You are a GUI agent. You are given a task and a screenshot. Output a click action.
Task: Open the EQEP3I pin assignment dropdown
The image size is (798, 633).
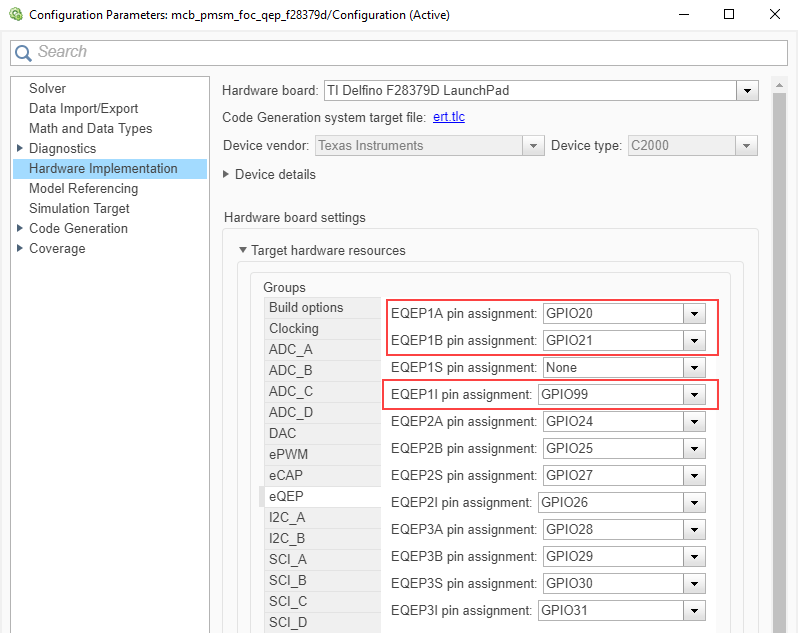(x=695, y=611)
